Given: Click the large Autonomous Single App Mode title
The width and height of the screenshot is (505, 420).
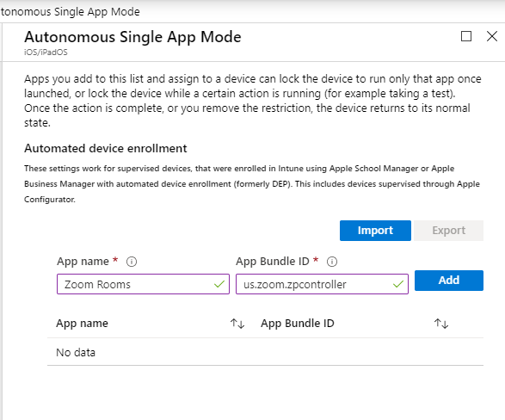Looking at the screenshot, I should [132, 37].
